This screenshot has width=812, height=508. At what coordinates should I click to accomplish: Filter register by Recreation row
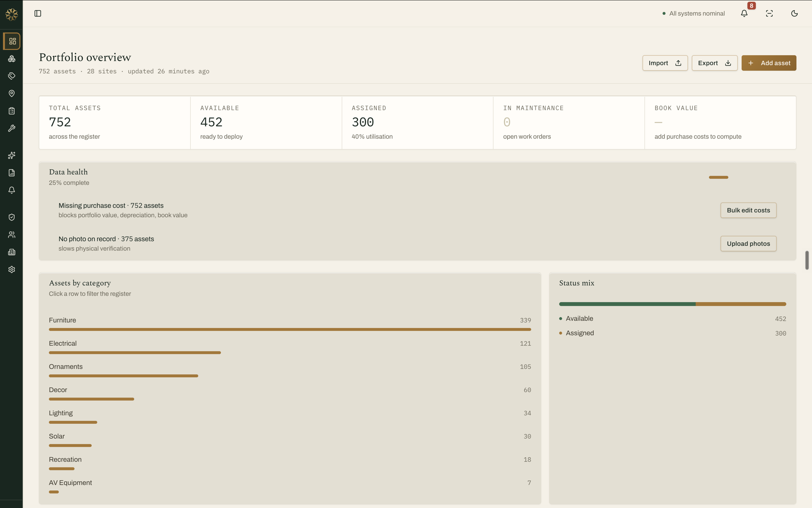coord(290,464)
